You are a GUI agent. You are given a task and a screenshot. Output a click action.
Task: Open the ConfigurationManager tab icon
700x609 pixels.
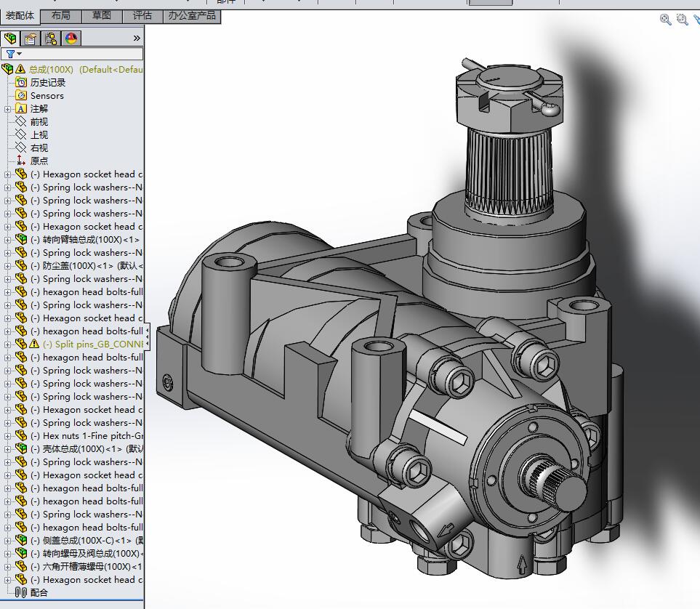click(51, 39)
